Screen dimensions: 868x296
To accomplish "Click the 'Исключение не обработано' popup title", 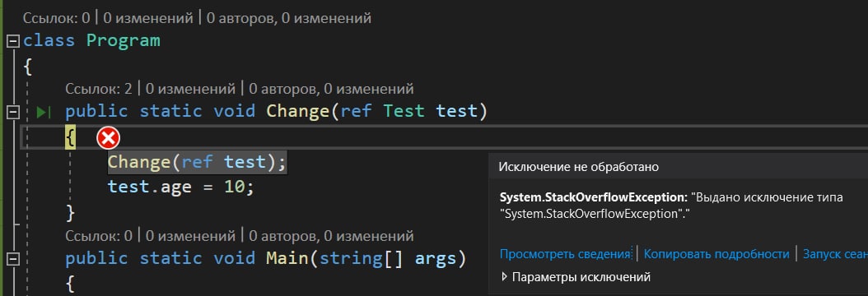I will point(579,167).
